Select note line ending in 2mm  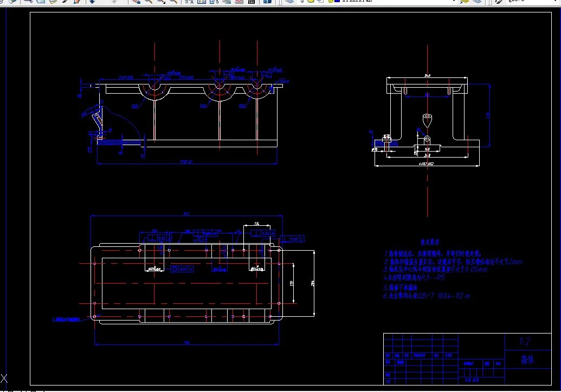pyautogui.click(x=453, y=262)
